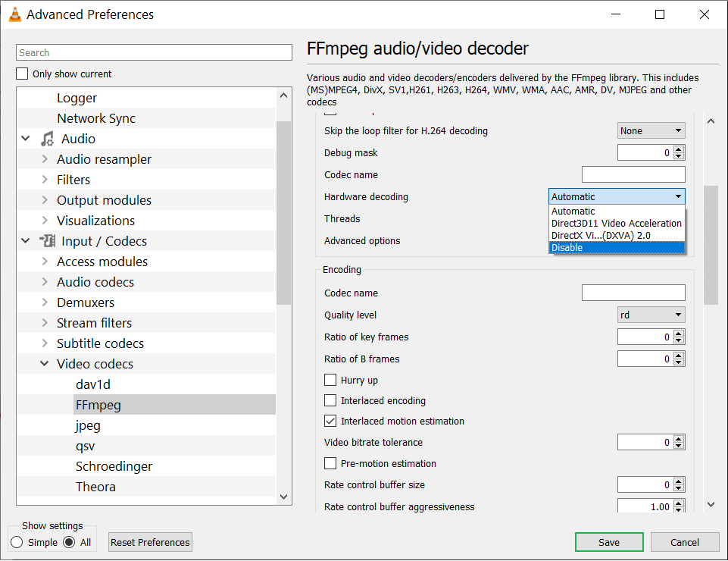Click the Input / Codecs film icon
This screenshot has width=728, height=561.
tap(47, 241)
